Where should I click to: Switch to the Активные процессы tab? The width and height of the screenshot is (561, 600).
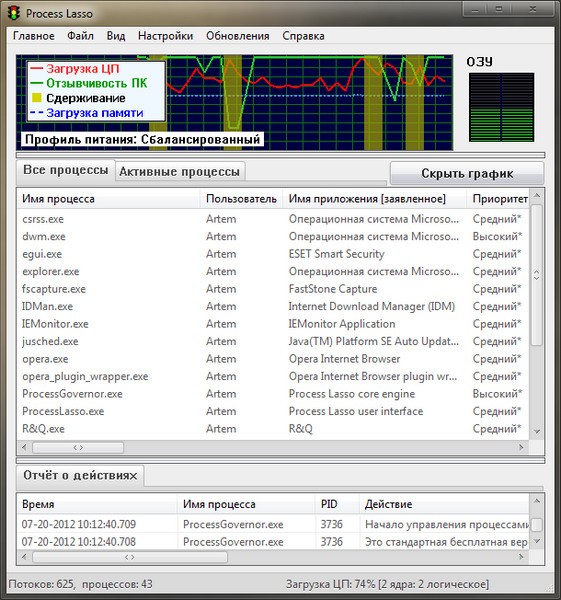tap(179, 171)
